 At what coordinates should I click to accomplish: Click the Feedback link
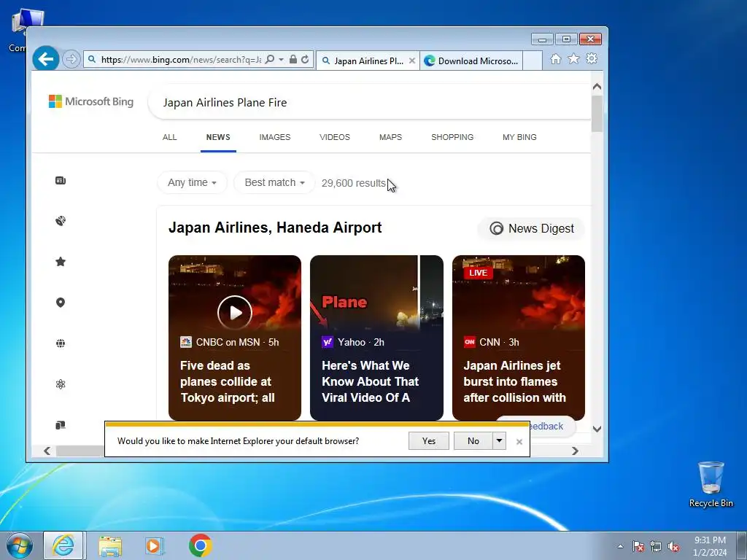coord(546,426)
